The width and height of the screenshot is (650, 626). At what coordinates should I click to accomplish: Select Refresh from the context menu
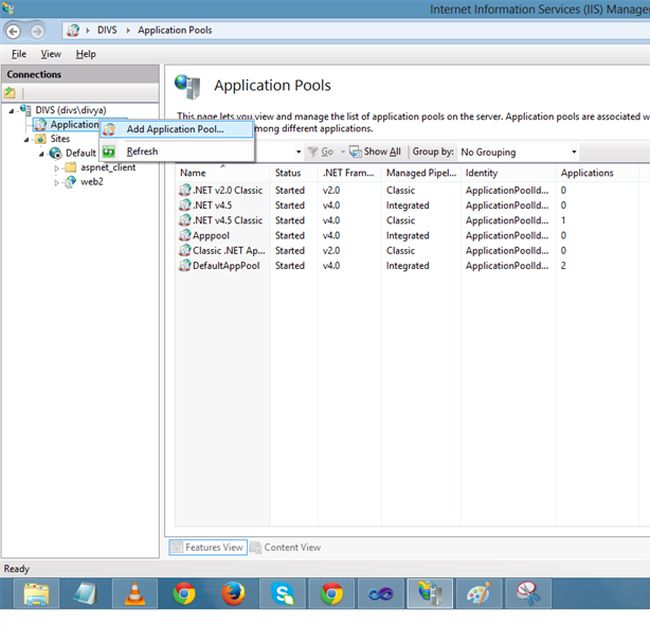pos(142,151)
